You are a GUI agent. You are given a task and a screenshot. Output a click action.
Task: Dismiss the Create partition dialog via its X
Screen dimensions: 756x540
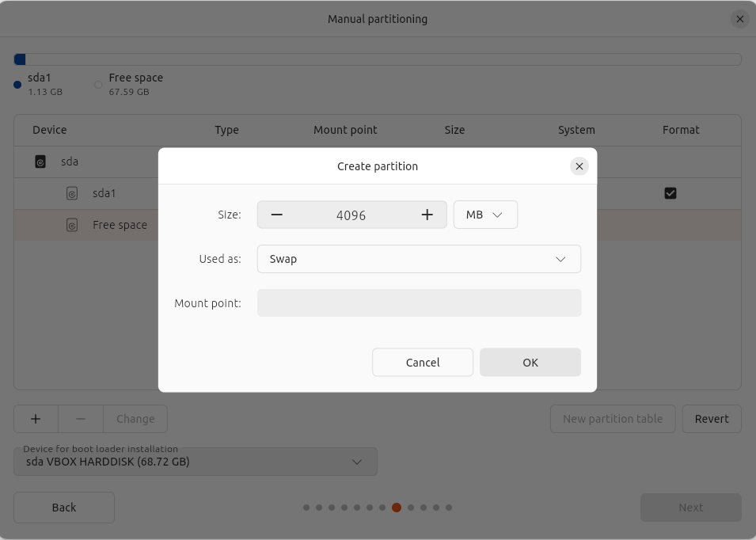(x=579, y=166)
